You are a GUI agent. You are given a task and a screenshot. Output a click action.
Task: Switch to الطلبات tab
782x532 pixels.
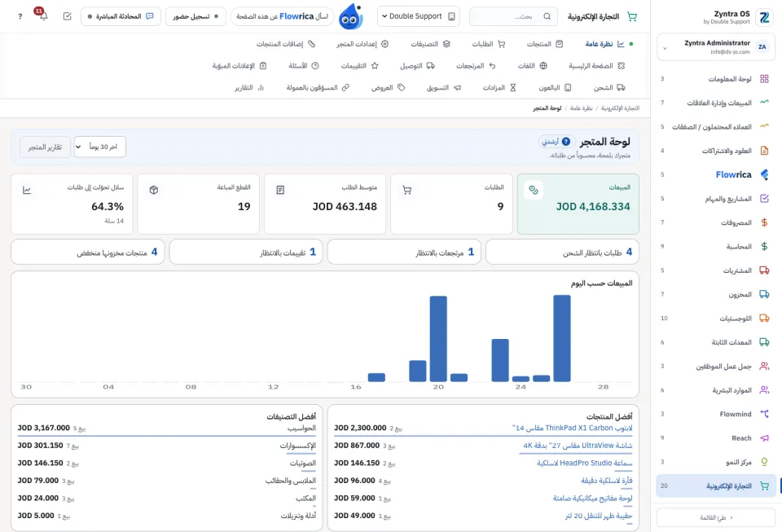tap(488, 44)
